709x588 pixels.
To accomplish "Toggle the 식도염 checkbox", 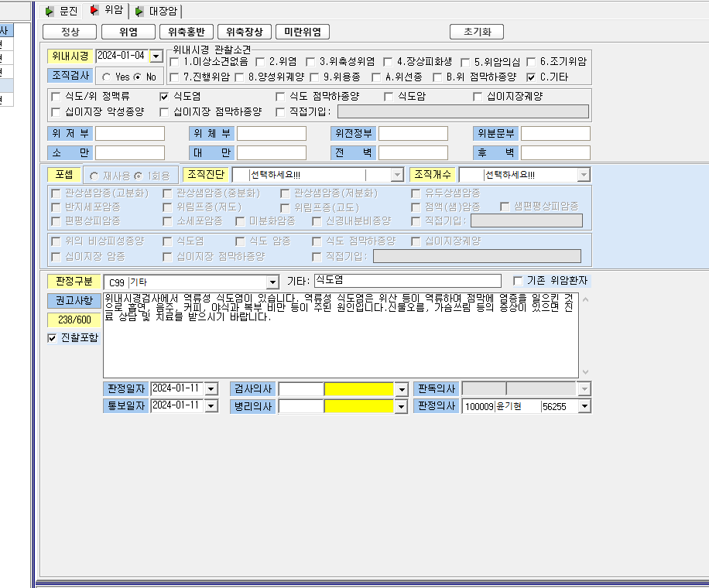I will tap(165, 97).
